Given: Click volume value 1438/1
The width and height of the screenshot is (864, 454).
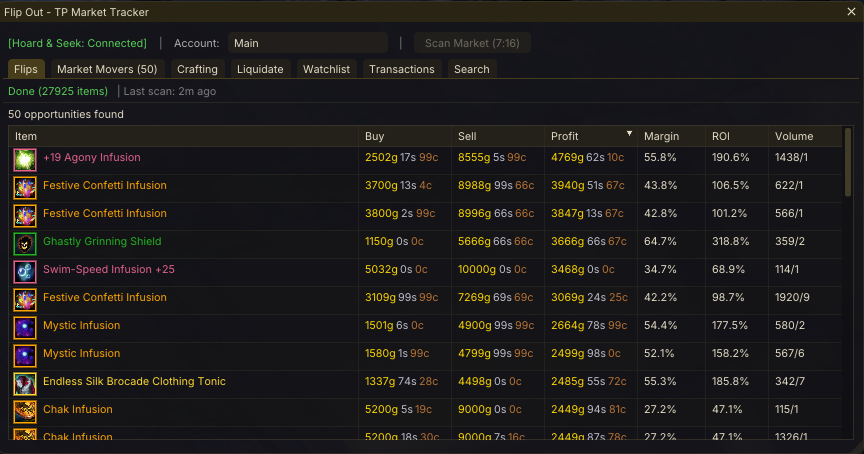Looking at the screenshot, I should (x=791, y=158).
